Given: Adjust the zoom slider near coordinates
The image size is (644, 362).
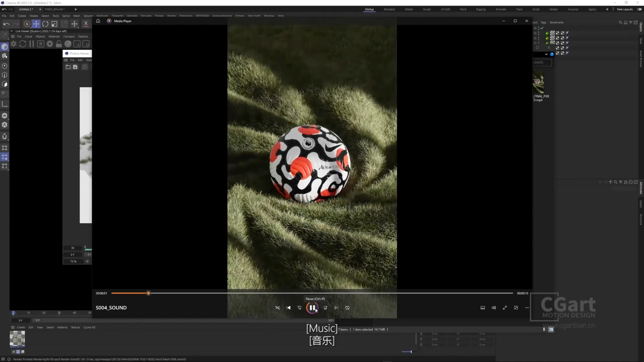Looking at the screenshot, I should click(411, 352).
